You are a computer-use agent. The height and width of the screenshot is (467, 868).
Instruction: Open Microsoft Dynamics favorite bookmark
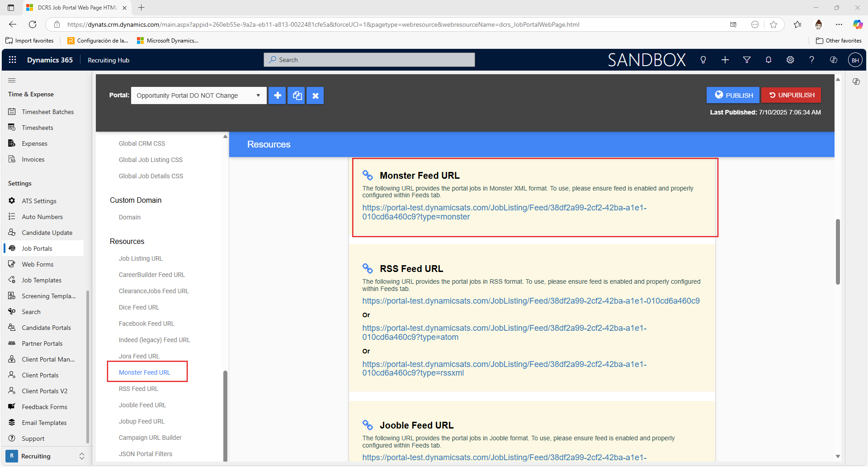point(168,41)
